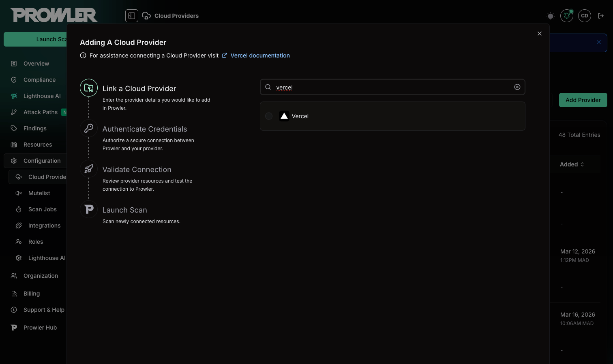Click the Billing receipt icon

pyautogui.click(x=14, y=294)
